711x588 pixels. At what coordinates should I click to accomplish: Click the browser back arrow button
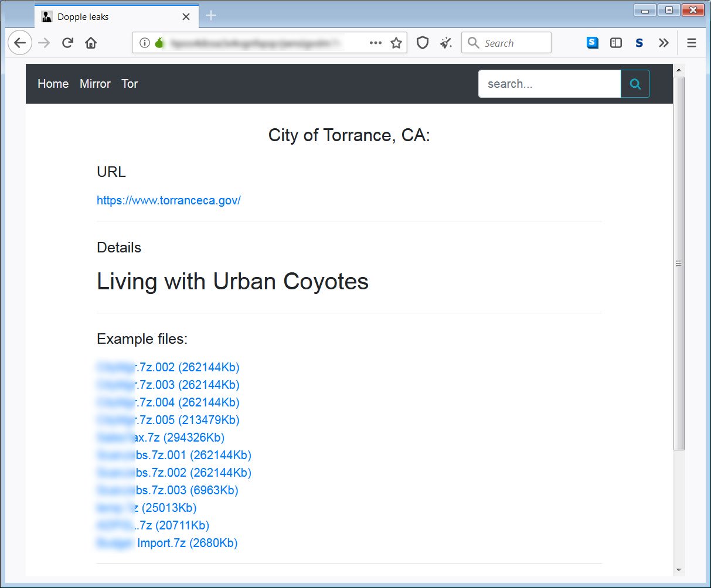[x=20, y=43]
